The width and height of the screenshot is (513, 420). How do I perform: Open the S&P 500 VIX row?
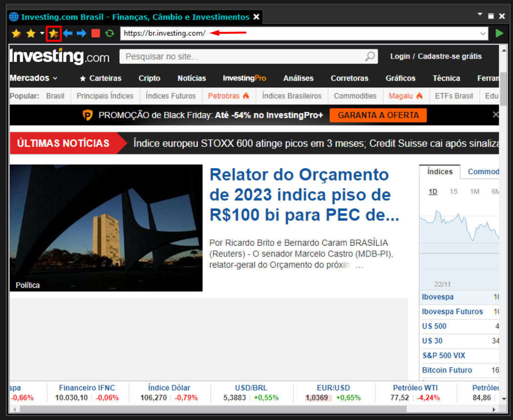point(459,356)
